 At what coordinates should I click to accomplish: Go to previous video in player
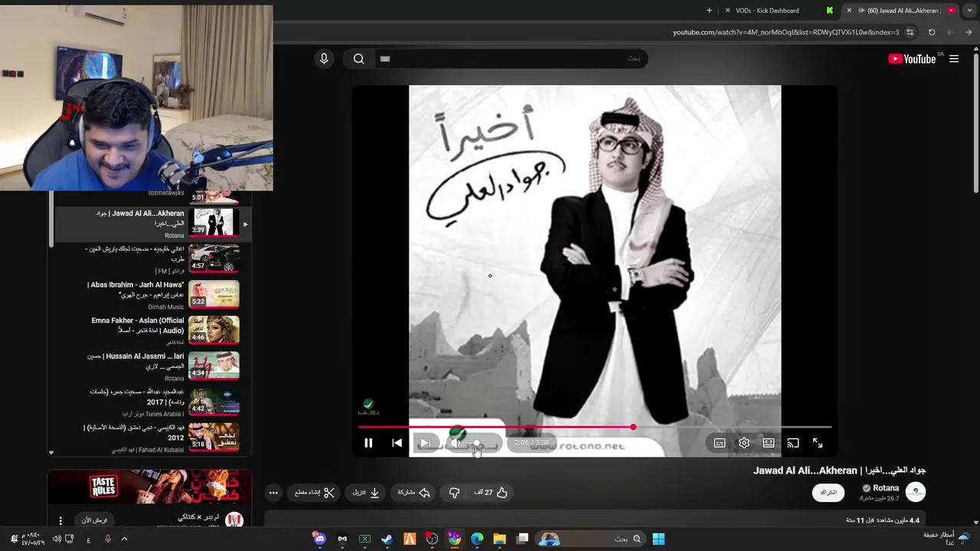[x=397, y=443]
